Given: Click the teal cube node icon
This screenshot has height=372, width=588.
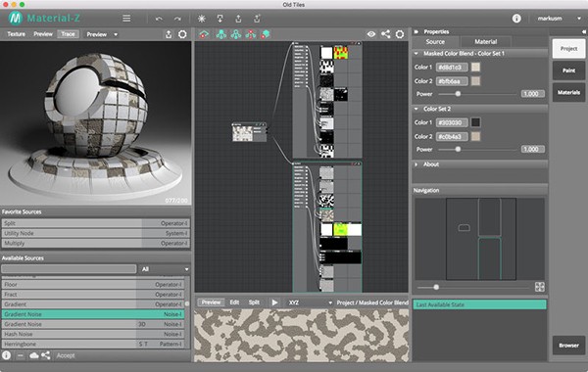Looking at the screenshot, I should tap(266, 34).
